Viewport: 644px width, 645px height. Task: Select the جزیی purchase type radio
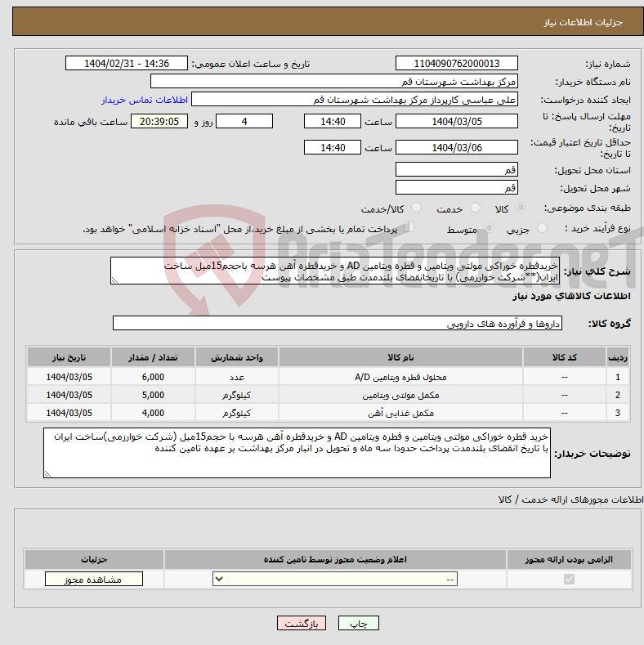pos(542,228)
